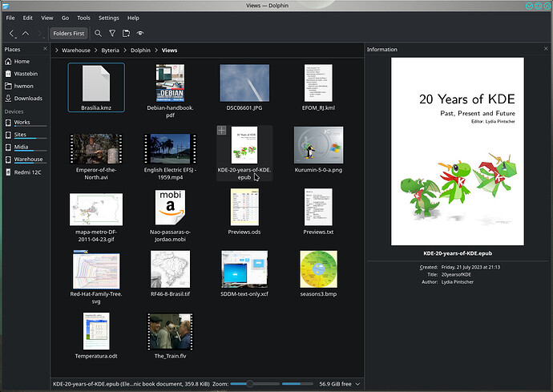The width and height of the screenshot is (553, 392).
Task: Close the Places panel
Action: [43, 50]
